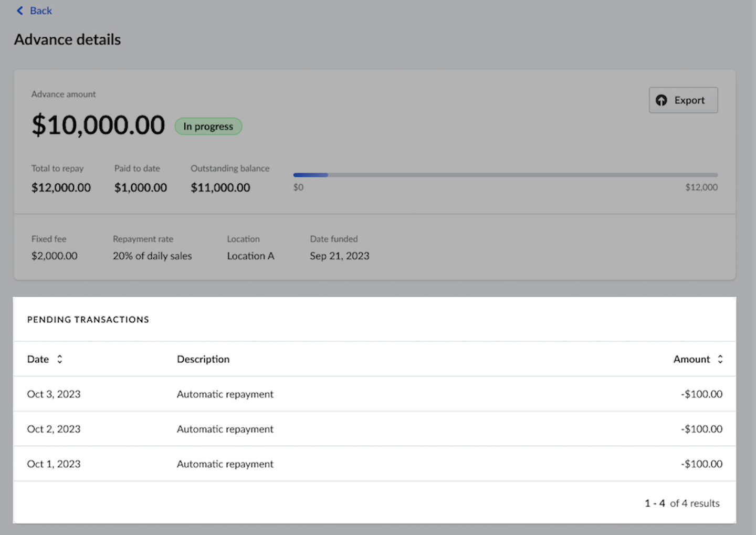756x535 pixels.
Task: Sort by the Date column header
Action: (38, 359)
